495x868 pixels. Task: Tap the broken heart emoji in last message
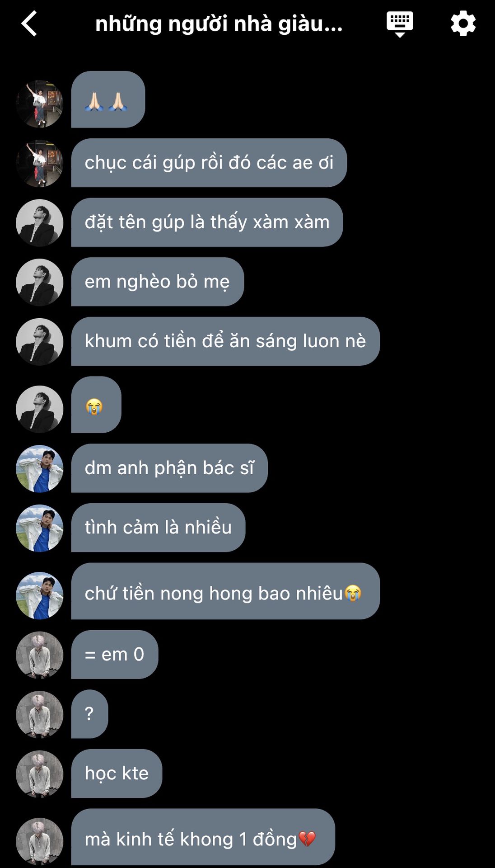tap(307, 839)
